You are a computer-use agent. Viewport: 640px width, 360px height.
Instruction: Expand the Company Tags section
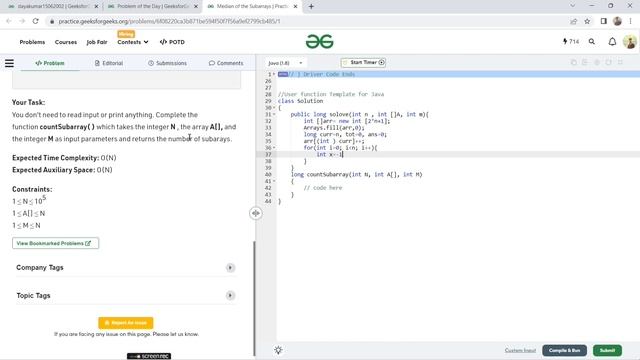click(230, 268)
